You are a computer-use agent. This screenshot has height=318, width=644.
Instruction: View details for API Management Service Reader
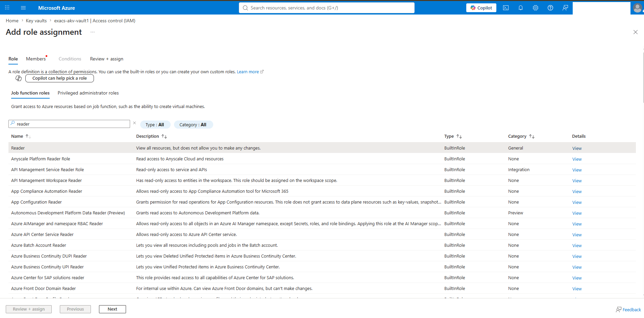coord(577,170)
